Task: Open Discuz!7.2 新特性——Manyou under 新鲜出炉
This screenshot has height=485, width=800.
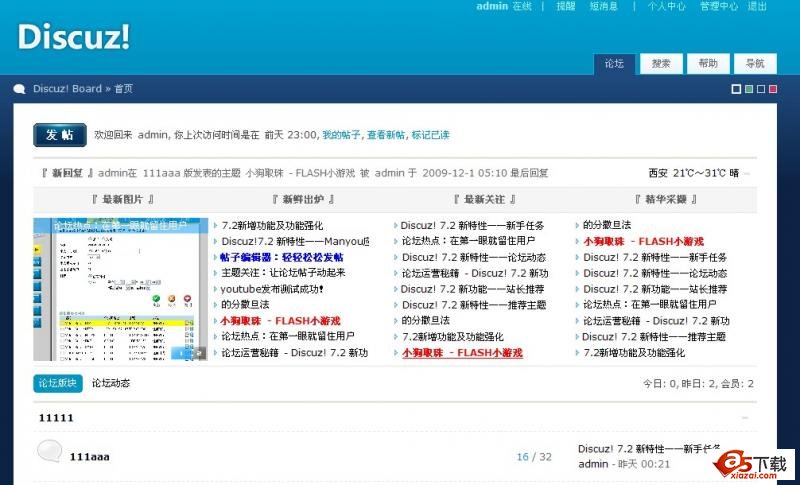Action: coord(295,241)
